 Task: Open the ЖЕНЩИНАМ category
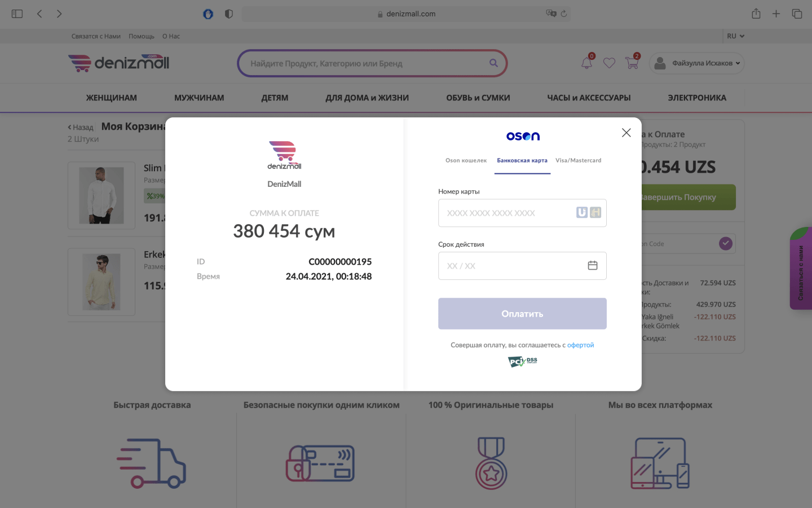[112, 98]
